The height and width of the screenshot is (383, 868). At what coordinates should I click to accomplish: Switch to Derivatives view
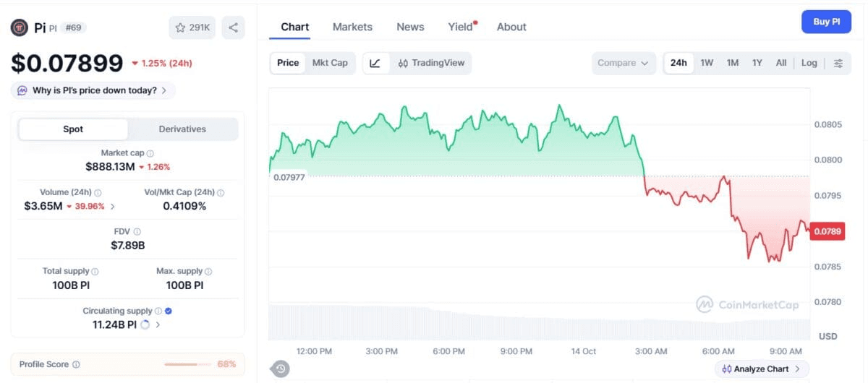(x=182, y=129)
